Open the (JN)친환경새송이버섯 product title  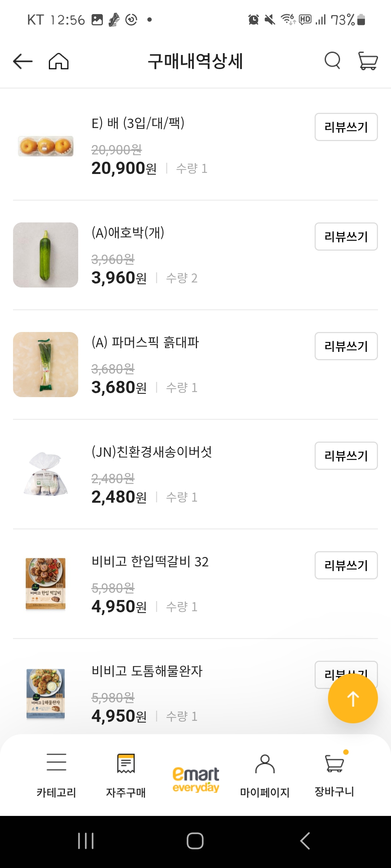coord(152,452)
